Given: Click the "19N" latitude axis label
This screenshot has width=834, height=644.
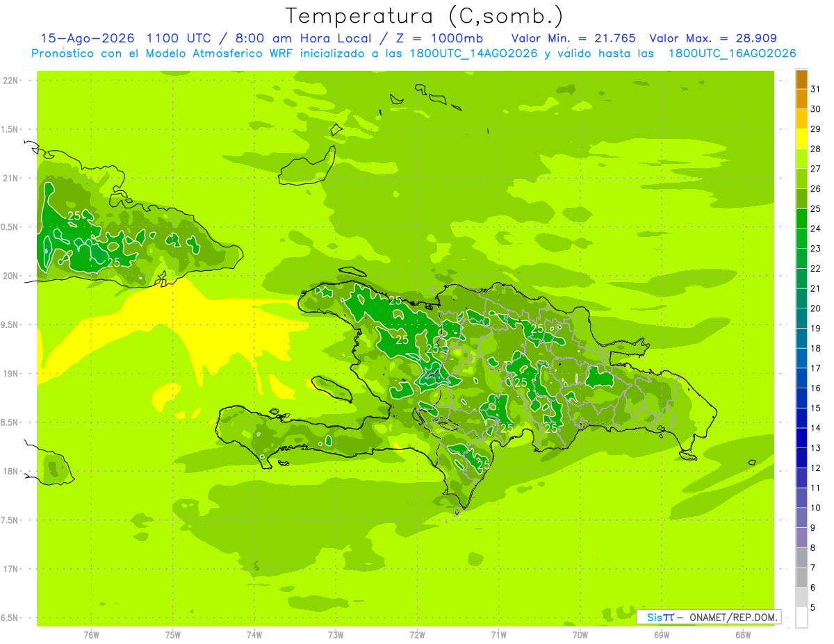Looking at the screenshot, I should click(10, 374).
